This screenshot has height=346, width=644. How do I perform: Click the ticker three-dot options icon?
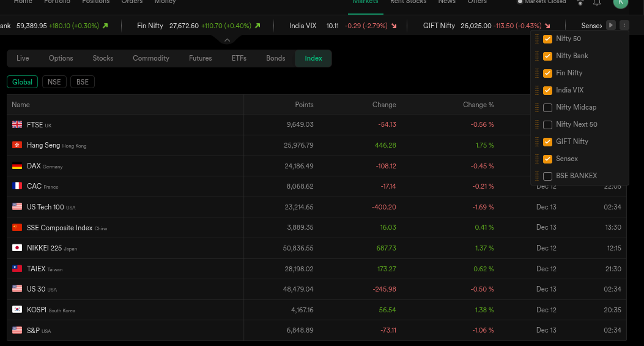pos(624,26)
